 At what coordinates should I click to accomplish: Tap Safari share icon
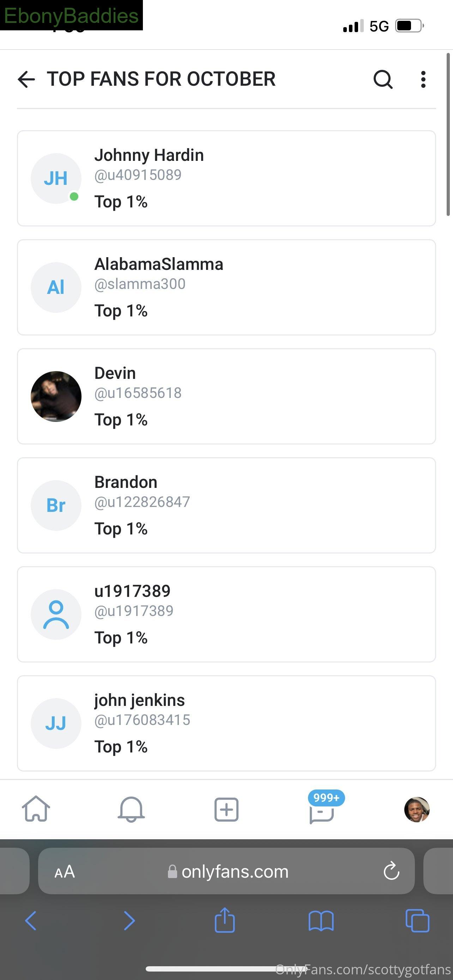coord(225,920)
